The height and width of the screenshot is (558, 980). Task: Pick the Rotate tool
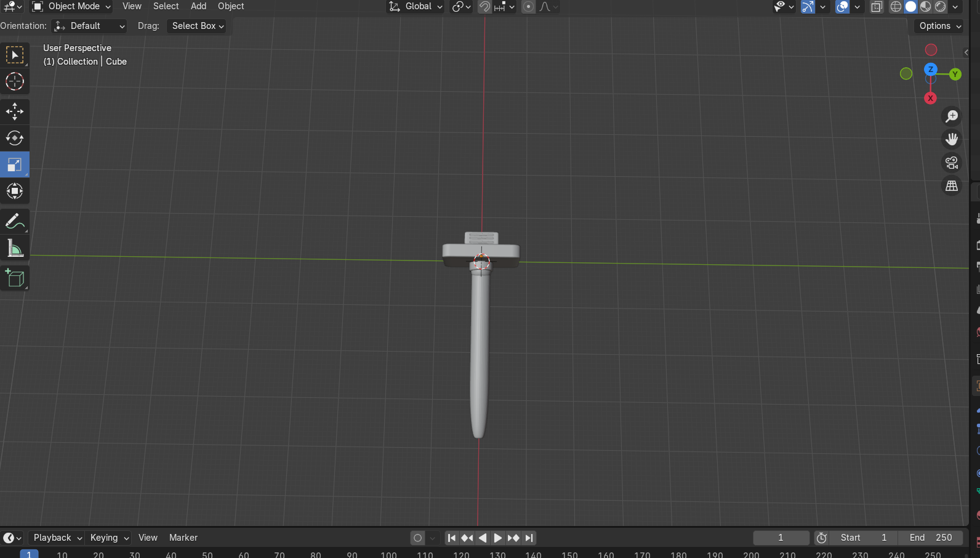(x=15, y=138)
